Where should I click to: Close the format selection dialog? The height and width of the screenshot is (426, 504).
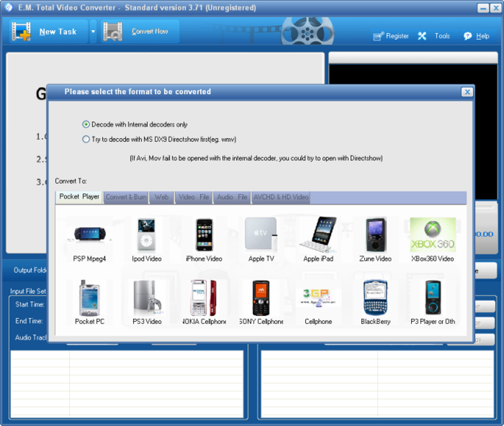tap(467, 92)
